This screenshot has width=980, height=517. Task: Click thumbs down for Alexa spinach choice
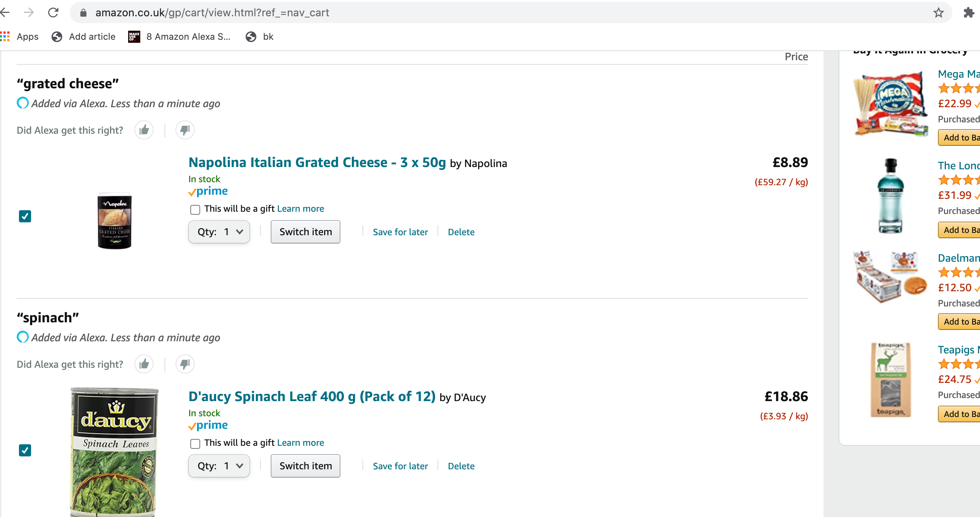pyautogui.click(x=185, y=364)
